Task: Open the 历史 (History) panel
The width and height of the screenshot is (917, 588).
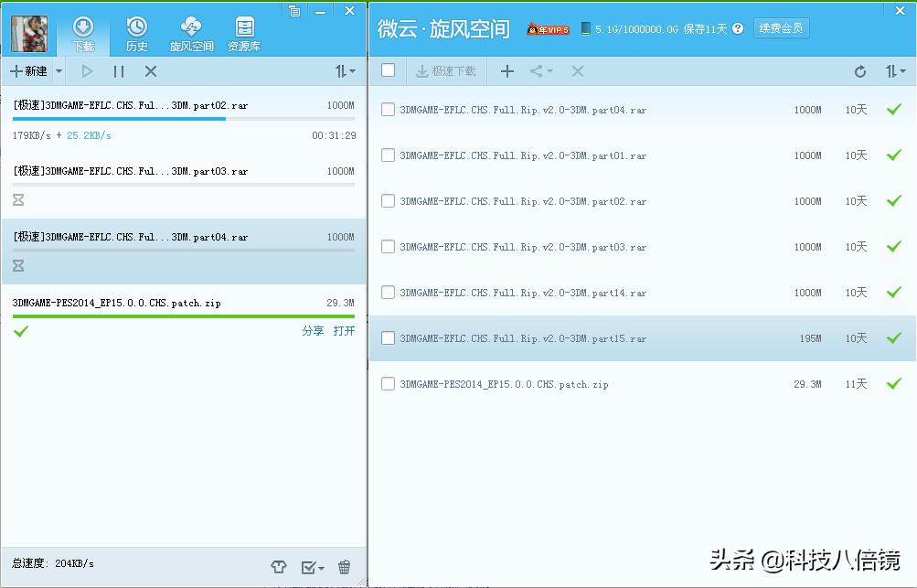Action: click(x=136, y=33)
